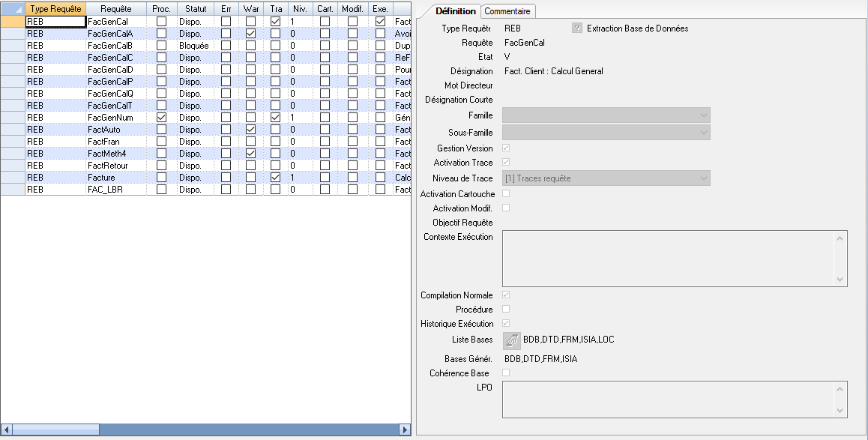Click the help icon beside Type Requête
Image resolution: width=868 pixels, height=440 pixels.
577,28
